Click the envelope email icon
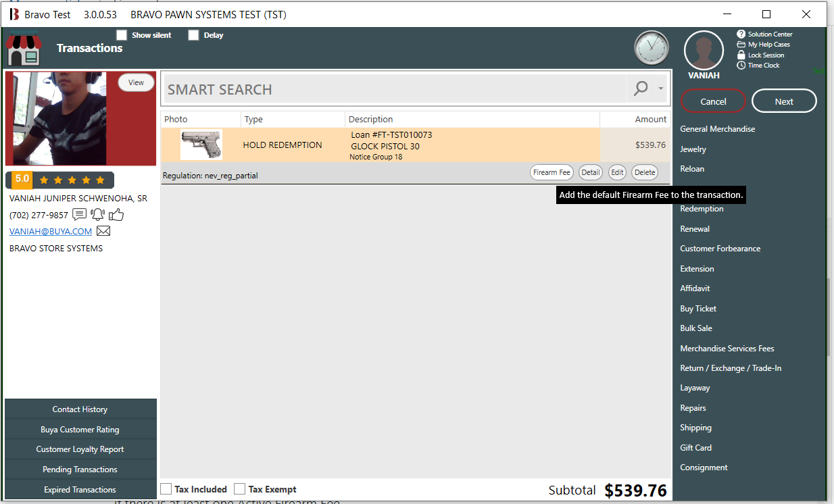834x504 pixels. tap(103, 231)
